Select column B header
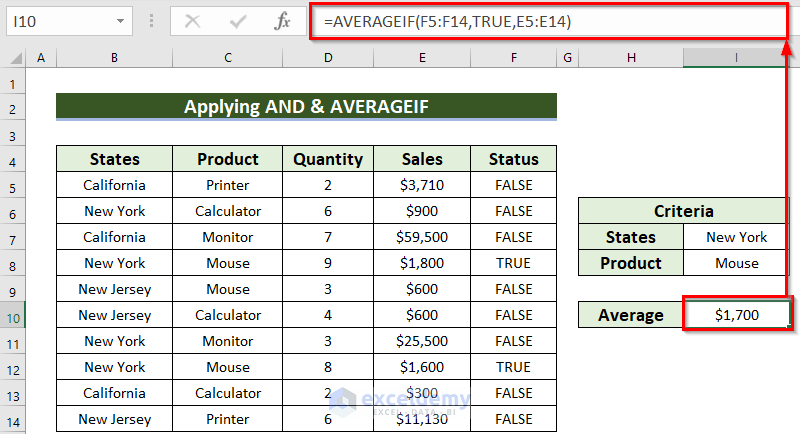Screen dimensions: 800x434 (114, 59)
